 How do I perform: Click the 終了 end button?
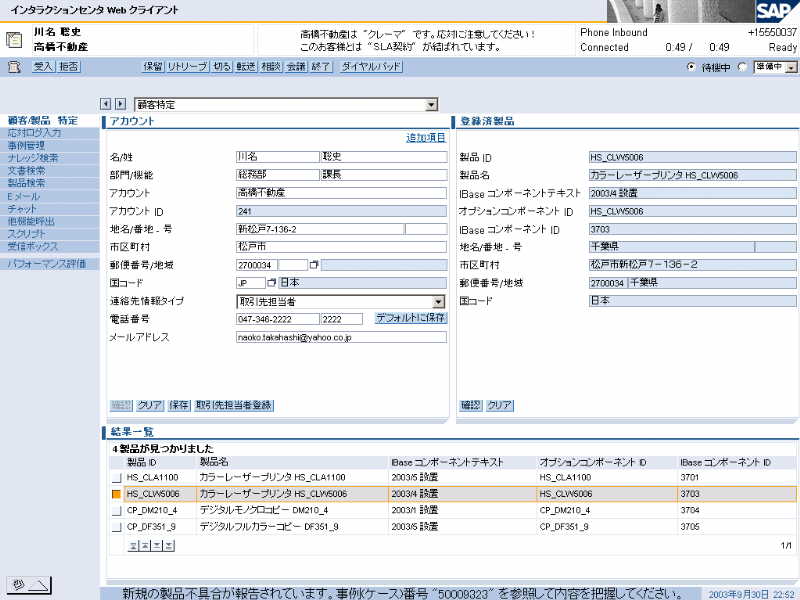(321, 66)
